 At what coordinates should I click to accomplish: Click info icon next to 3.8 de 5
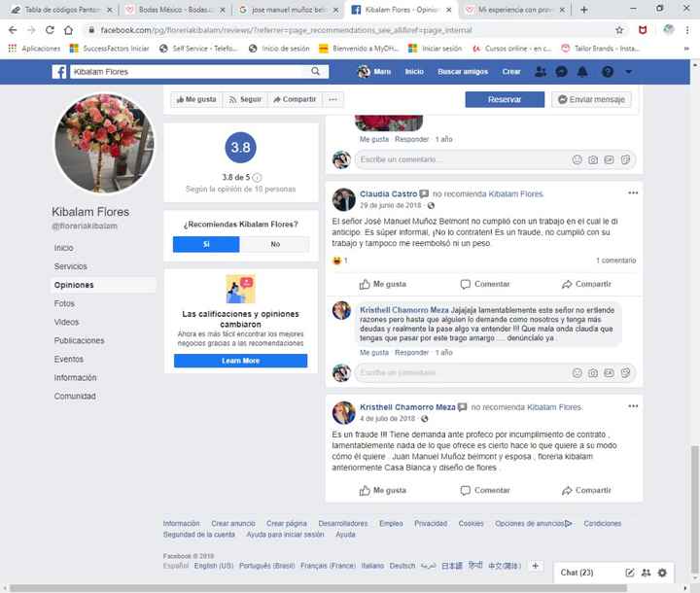(257, 177)
